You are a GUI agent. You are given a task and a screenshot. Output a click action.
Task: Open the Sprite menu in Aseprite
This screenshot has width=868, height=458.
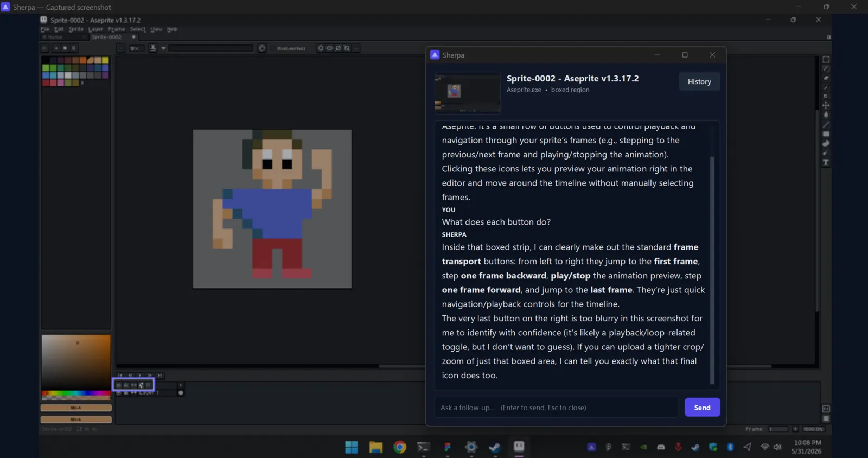tap(76, 29)
